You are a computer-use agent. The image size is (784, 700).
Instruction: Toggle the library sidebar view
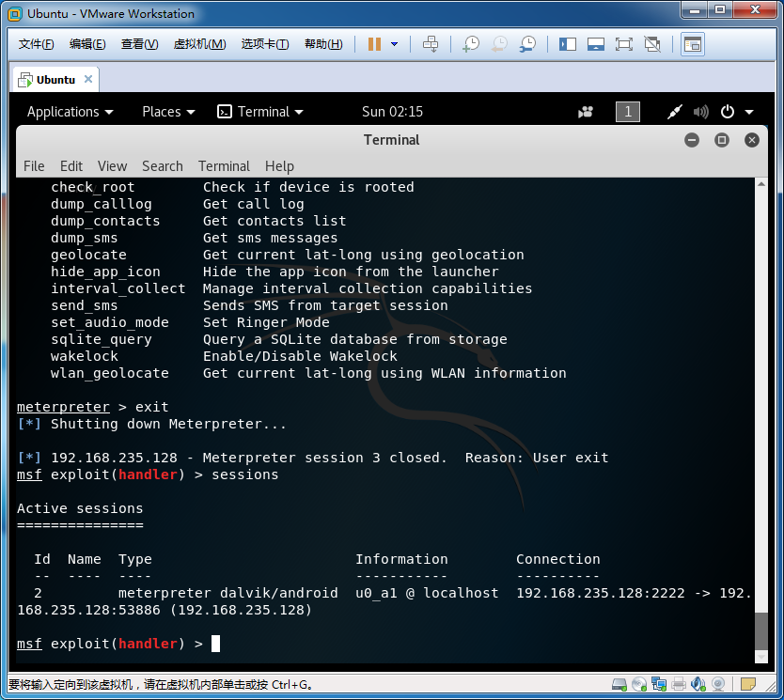(x=567, y=44)
